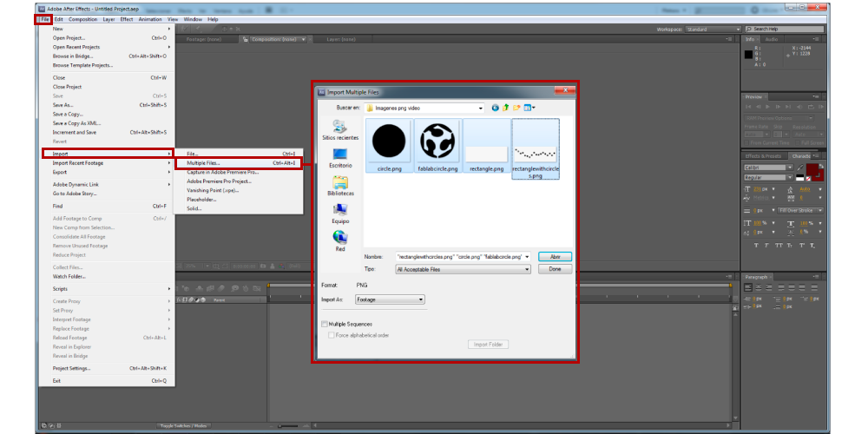Open Bibliotecas location in sidebar
Screen dimensions: 868x434
pyautogui.click(x=340, y=186)
